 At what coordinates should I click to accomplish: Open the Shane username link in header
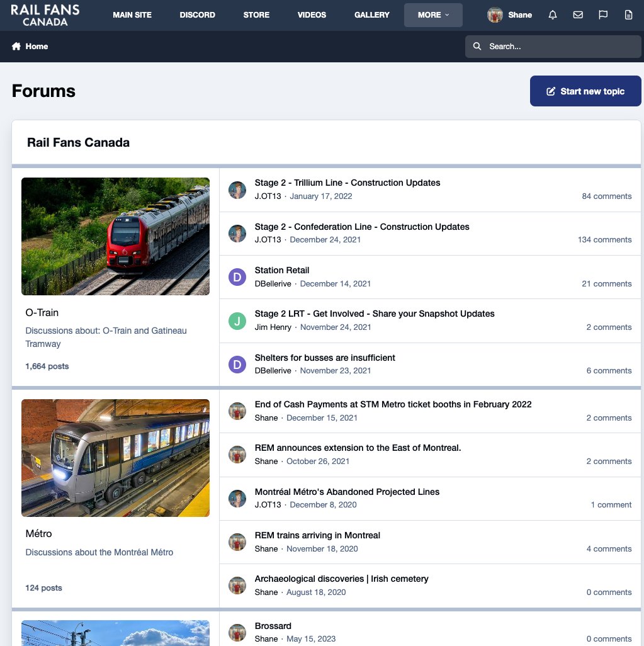point(520,15)
